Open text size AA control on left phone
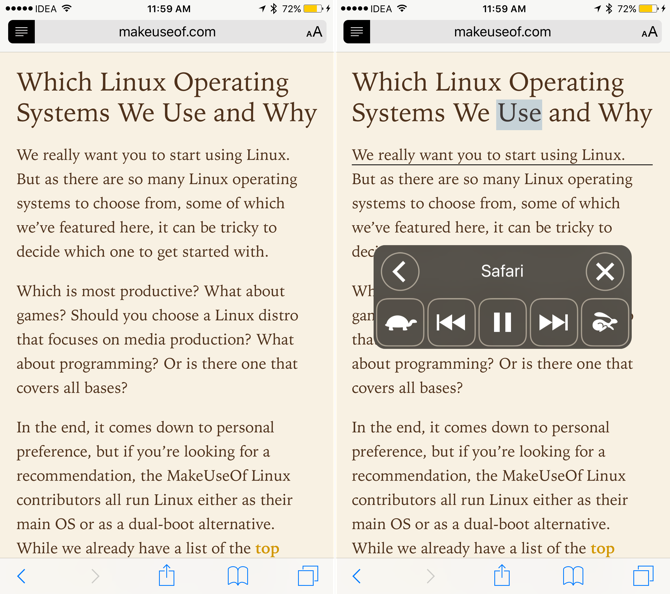670x594 pixels. [x=314, y=32]
